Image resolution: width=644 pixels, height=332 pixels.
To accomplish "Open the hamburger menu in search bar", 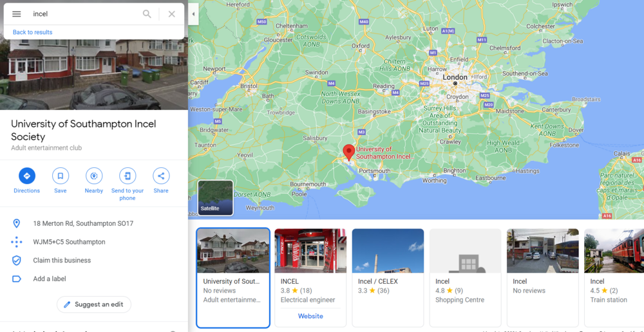I will coord(17,14).
